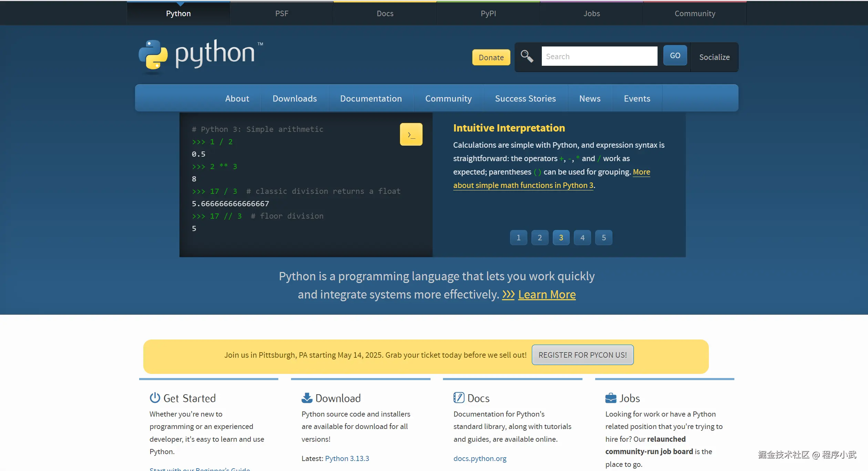Click the Get Started power icon
The image size is (868, 471).
[155, 398]
